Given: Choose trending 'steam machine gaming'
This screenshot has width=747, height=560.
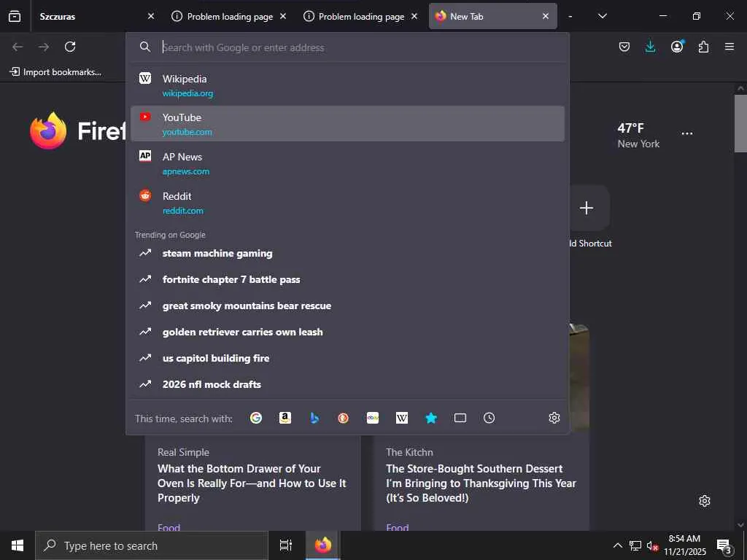Looking at the screenshot, I should (347, 253).
